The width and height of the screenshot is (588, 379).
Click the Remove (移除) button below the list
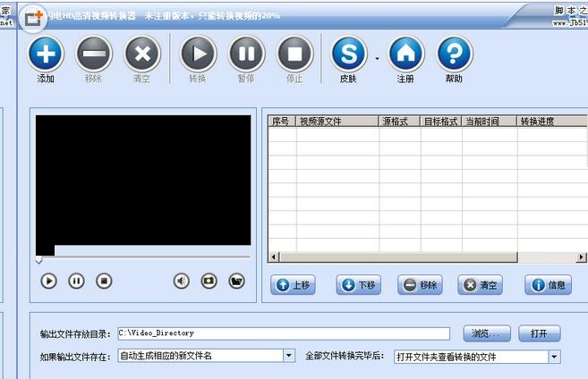[x=420, y=285]
